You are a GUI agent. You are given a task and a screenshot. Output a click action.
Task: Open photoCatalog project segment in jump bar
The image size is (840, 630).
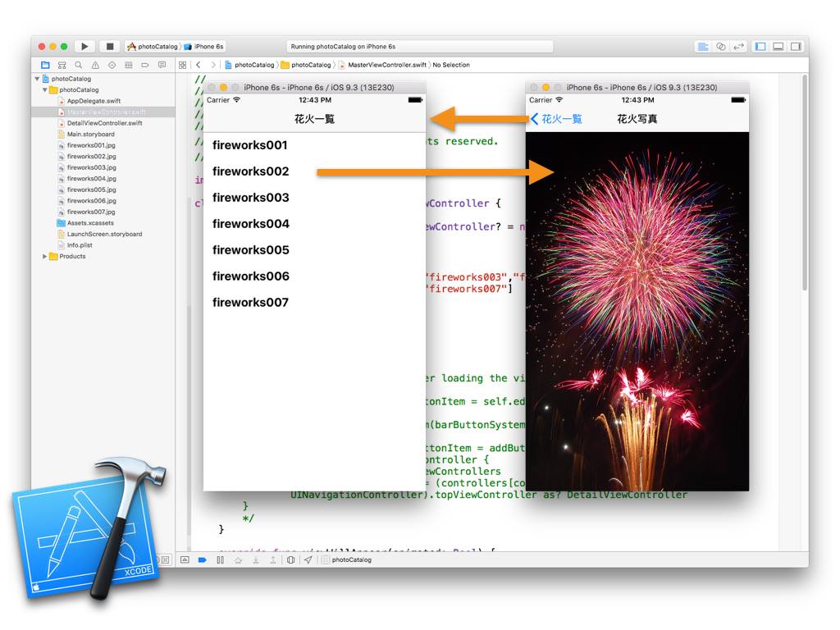249,65
